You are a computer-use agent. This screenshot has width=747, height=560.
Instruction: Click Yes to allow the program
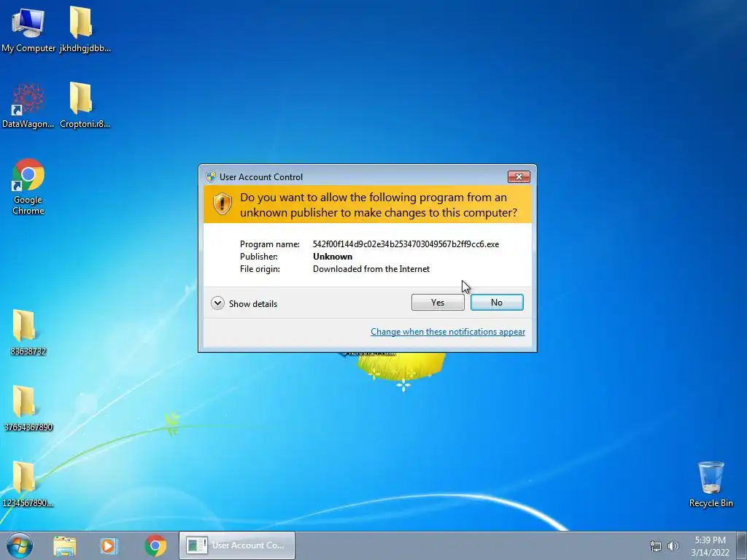pyautogui.click(x=438, y=303)
